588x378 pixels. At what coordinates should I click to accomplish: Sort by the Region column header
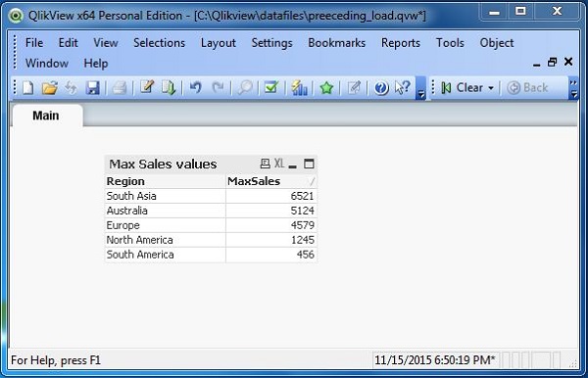click(x=165, y=181)
